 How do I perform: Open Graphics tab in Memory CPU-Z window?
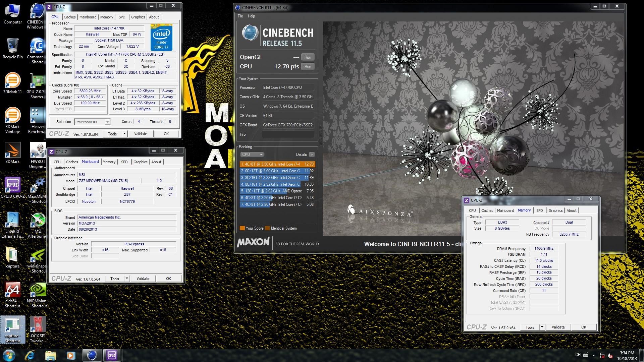(x=556, y=210)
